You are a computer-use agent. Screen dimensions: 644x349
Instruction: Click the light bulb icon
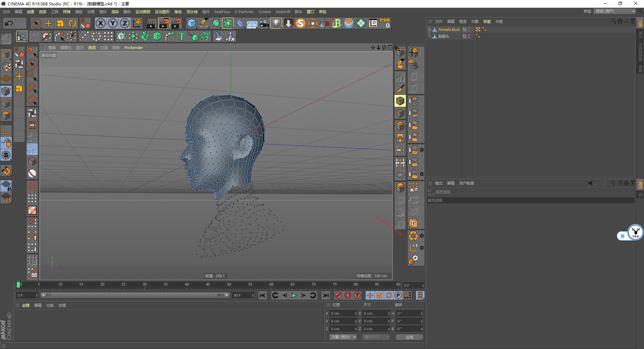click(x=276, y=23)
